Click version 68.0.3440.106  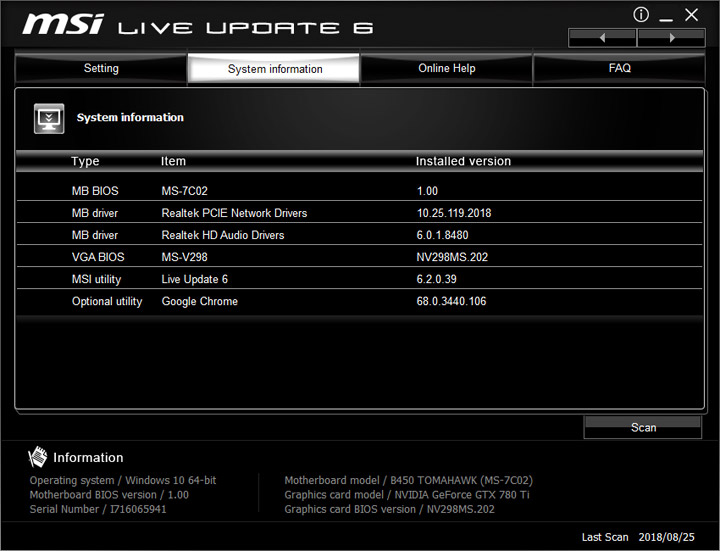451,301
